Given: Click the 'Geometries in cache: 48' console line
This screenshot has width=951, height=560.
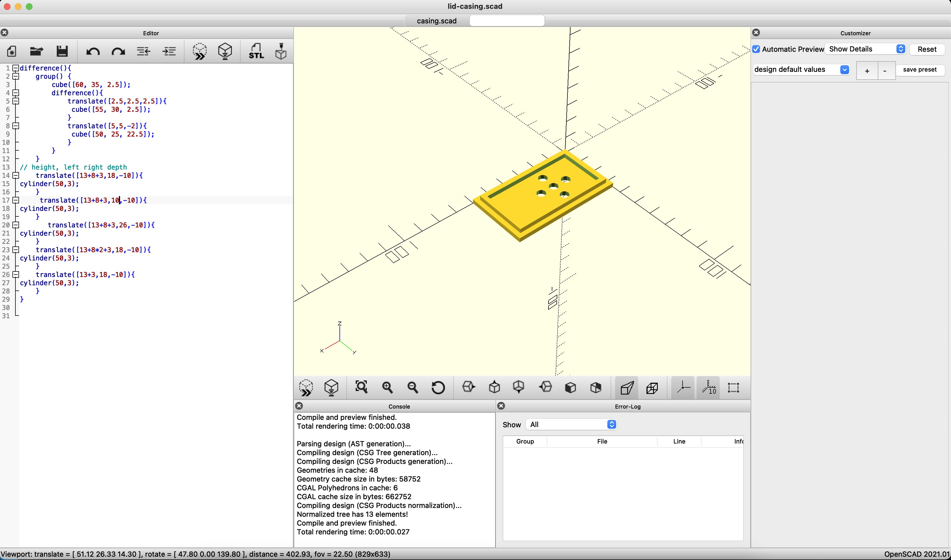Looking at the screenshot, I should (x=337, y=470).
